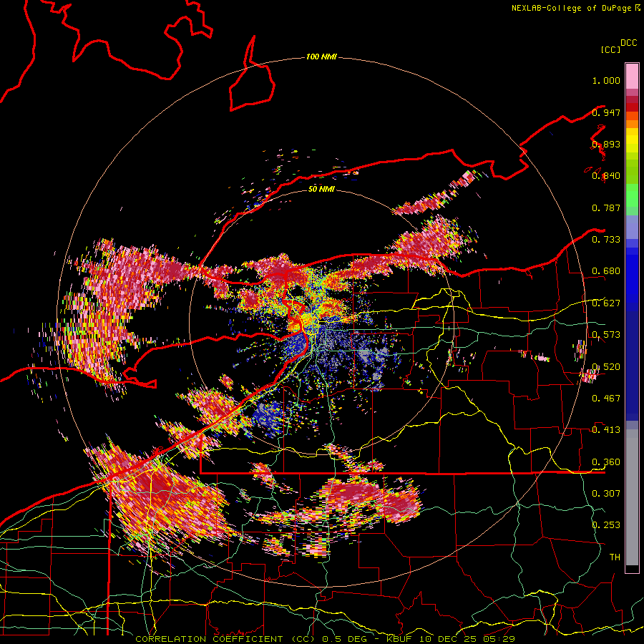Select the 0.360 legend value
Viewport: 644px width, 644px height.
[606, 462]
